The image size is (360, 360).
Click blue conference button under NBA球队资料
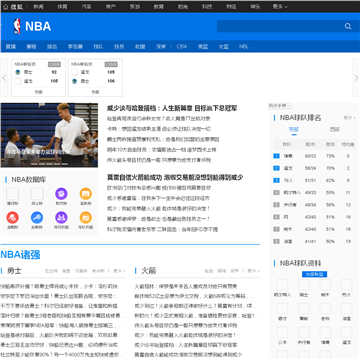314,274
